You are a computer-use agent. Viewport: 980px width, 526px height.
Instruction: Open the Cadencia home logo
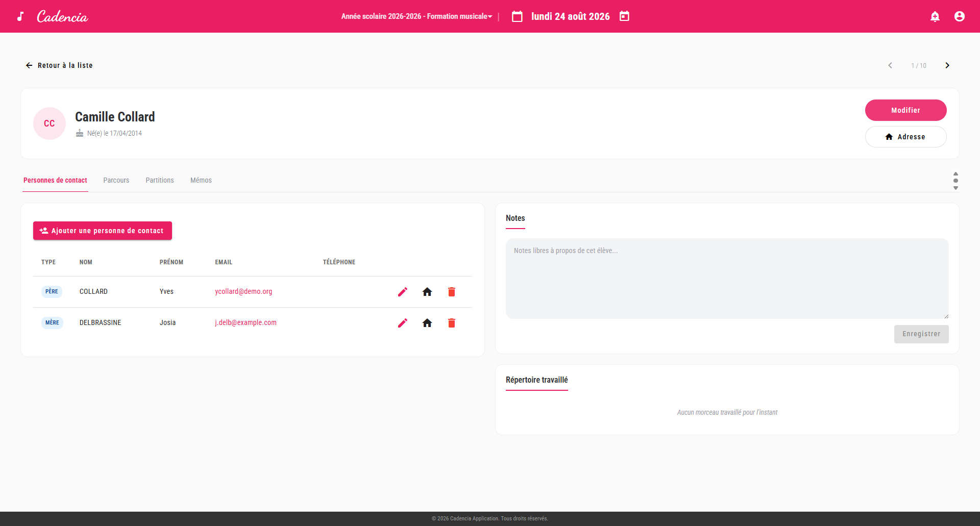tap(62, 16)
